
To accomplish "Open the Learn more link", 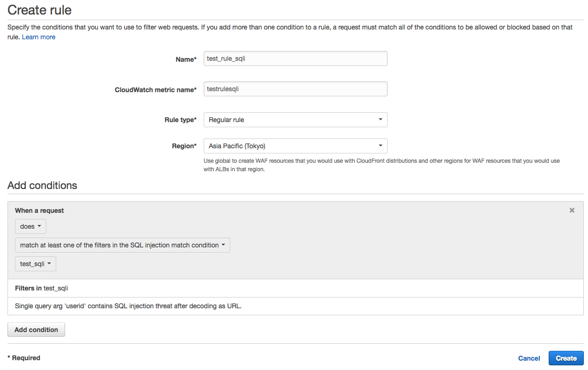I will pos(38,37).
